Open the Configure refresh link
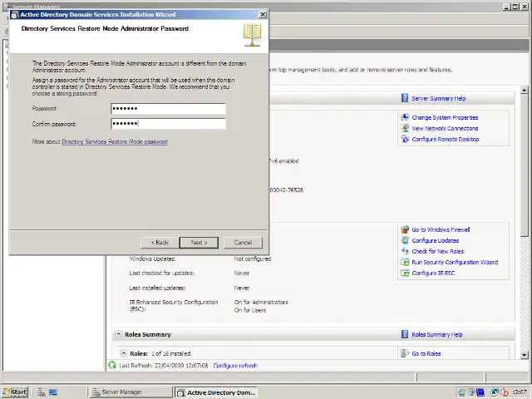532x399 pixels. (x=235, y=366)
